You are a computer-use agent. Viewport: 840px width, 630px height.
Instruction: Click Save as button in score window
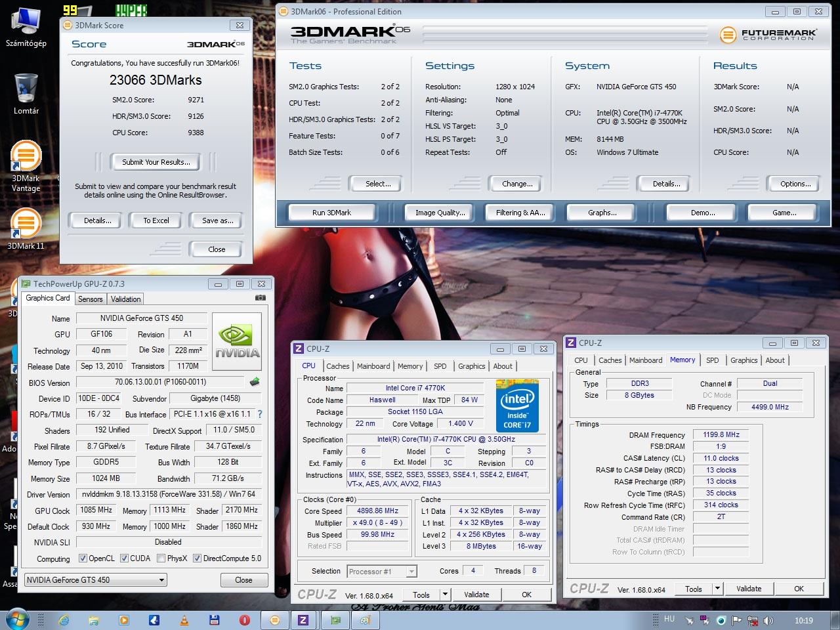coord(217,220)
